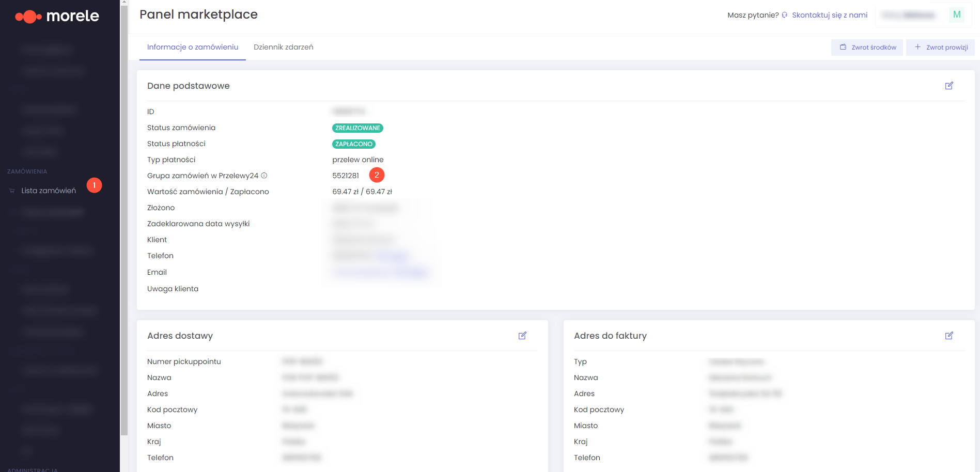
Task: Click the red marker numbered 2
Action: pos(377,175)
